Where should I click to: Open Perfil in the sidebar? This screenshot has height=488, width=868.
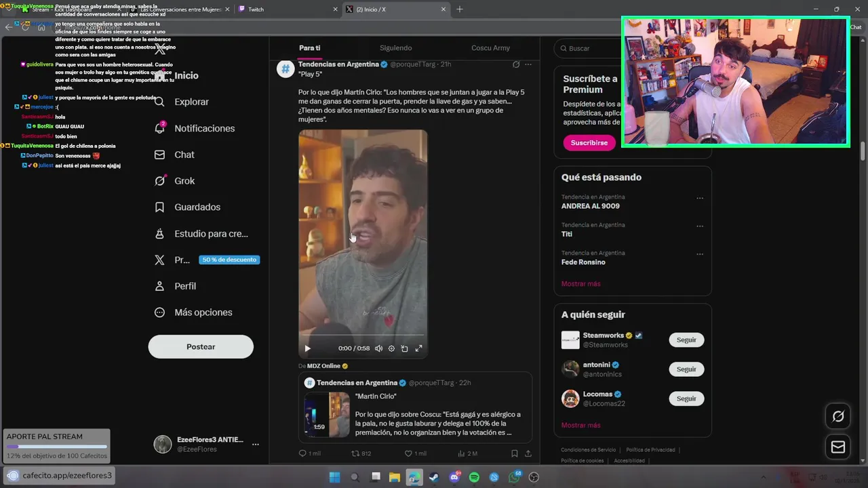[x=175, y=286]
